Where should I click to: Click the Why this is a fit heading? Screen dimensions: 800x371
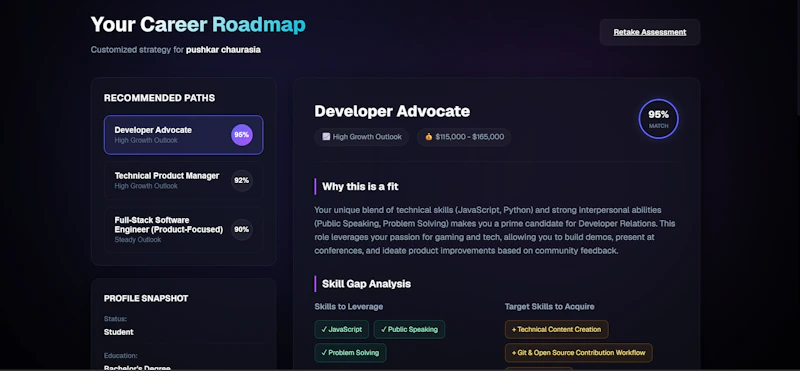[360, 187]
